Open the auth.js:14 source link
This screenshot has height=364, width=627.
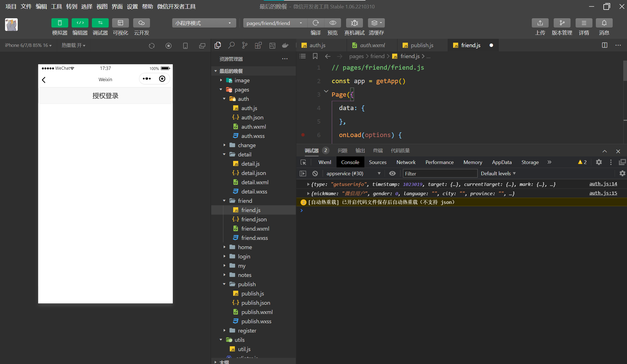click(x=603, y=184)
